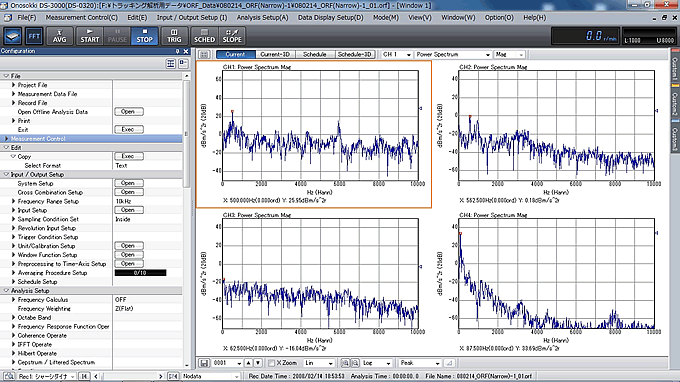
Task: Switch to the Schedule tab
Action: click(x=315, y=55)
